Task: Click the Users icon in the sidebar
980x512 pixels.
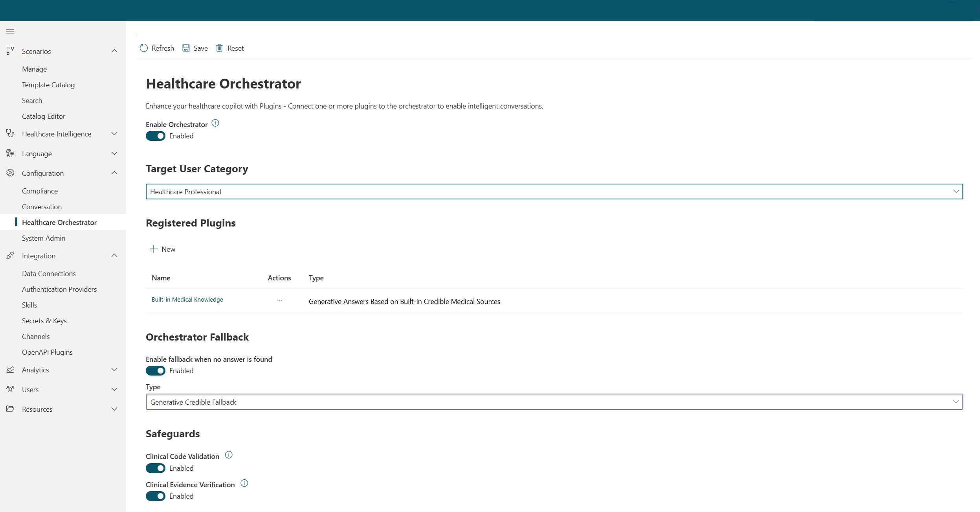Action: coord(10,389)
